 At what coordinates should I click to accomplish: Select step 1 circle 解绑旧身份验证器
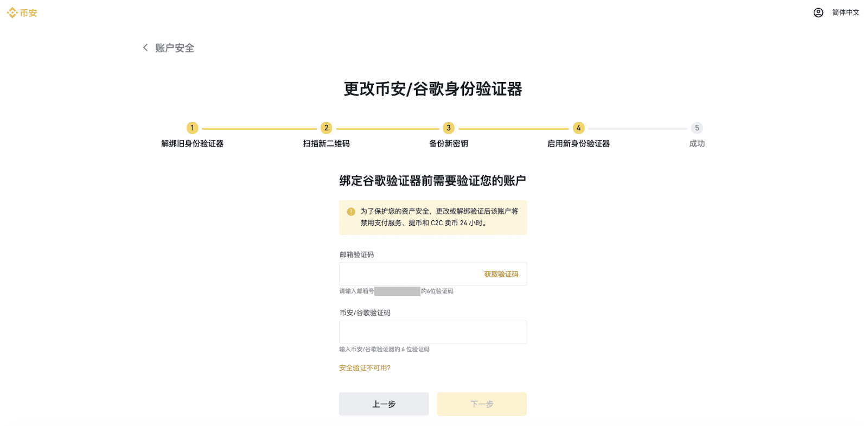pos(192,128)
